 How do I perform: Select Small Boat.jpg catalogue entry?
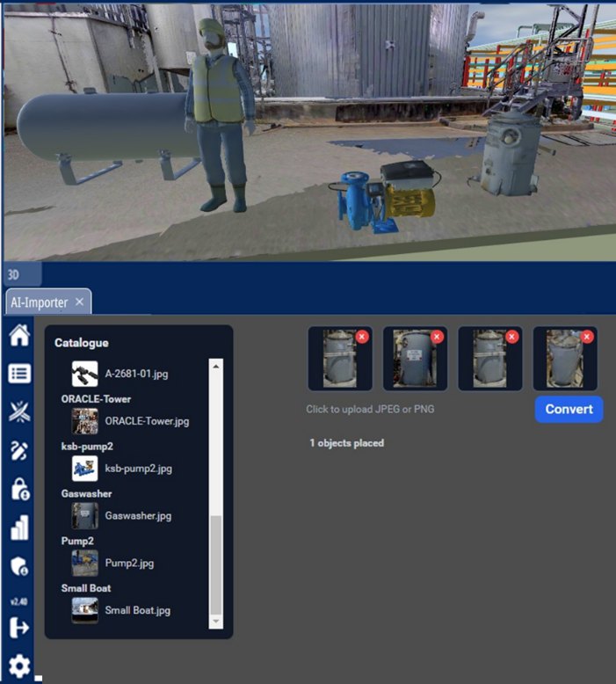pos(137,610)
